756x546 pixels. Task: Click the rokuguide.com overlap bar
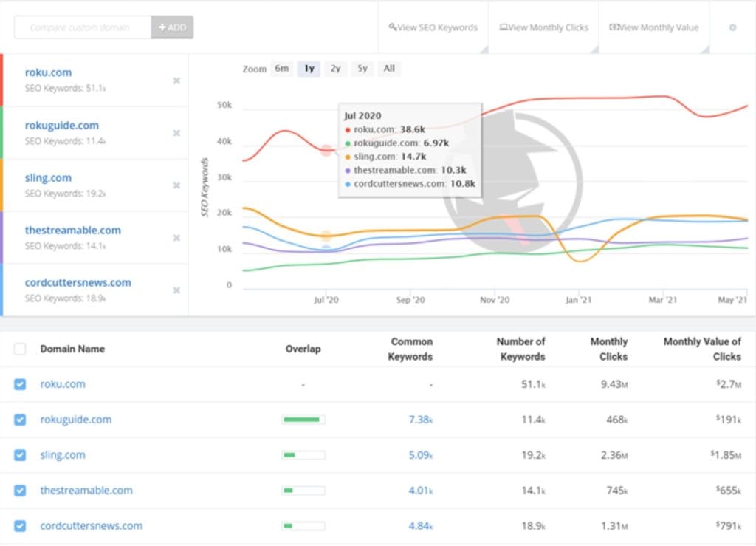[303, 420]
